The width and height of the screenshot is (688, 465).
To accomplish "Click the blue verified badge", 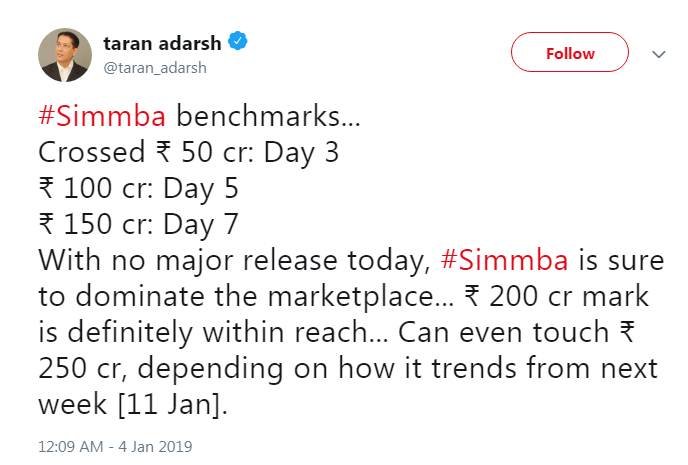I will (238, 42).
